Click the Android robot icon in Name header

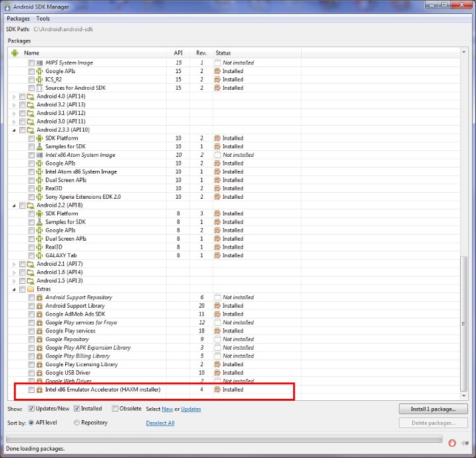tap(15, 53)
